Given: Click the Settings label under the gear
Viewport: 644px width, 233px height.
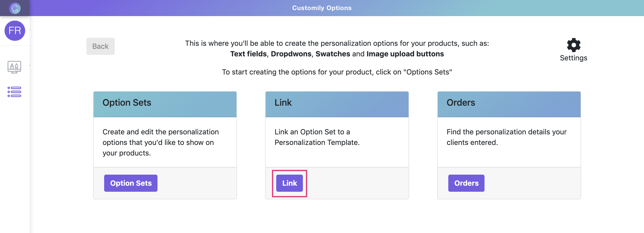Looking at the screenshot, I should [574, 58].
